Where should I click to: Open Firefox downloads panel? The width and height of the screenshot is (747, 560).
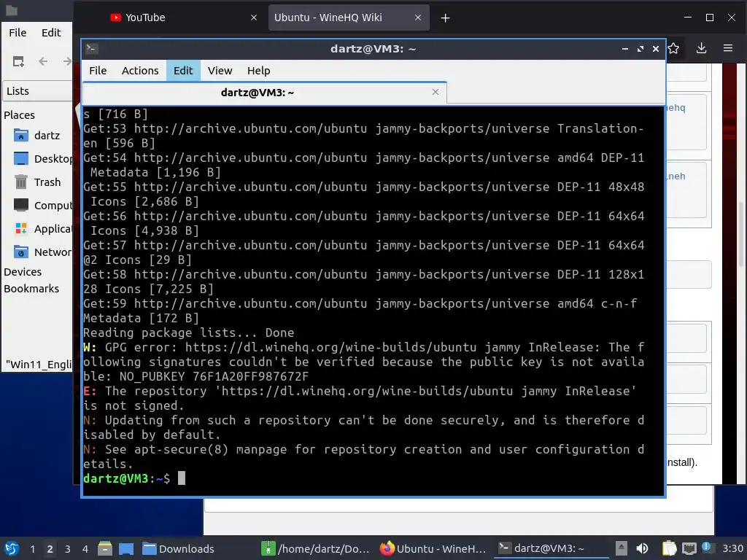coord(701,48)
